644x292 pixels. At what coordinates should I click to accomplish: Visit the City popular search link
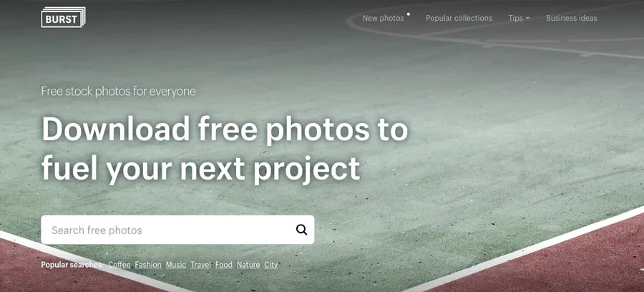coord(270,265)
